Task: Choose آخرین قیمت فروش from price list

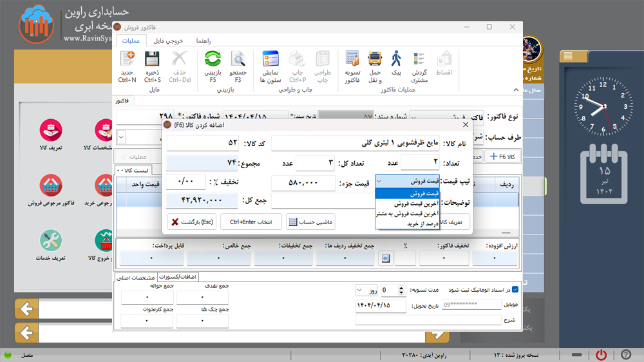Action: 407,204
